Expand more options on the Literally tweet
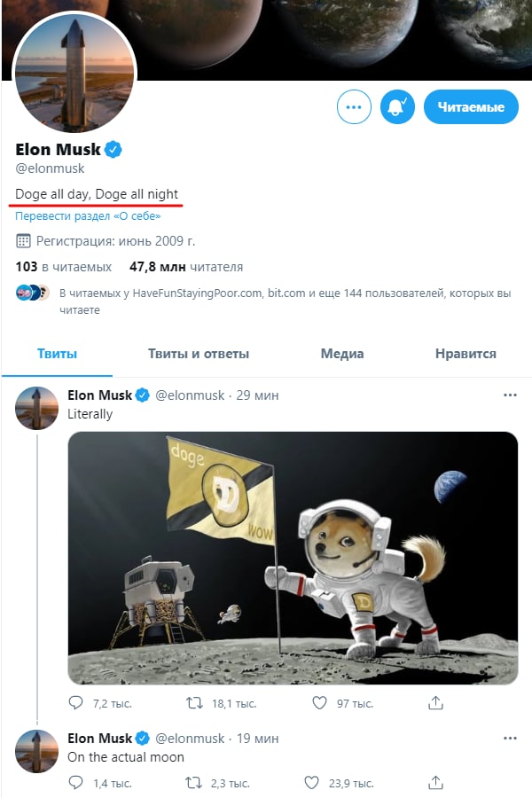The image size is (532, 798). click(x=510, y=395)
